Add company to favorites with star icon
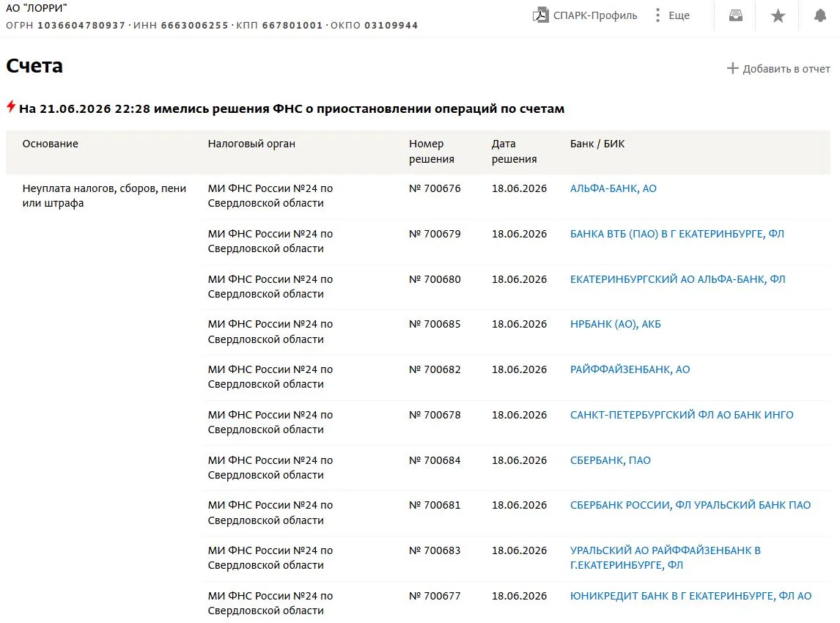The height and width of the screenshot is (623, 840). tap(778, 15)
